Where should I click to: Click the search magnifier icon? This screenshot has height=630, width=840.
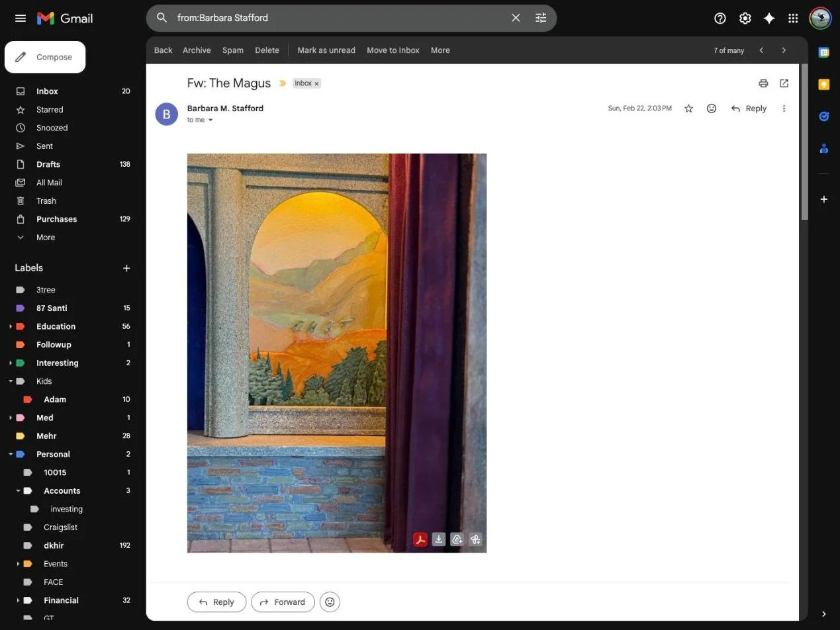[162, 18]
